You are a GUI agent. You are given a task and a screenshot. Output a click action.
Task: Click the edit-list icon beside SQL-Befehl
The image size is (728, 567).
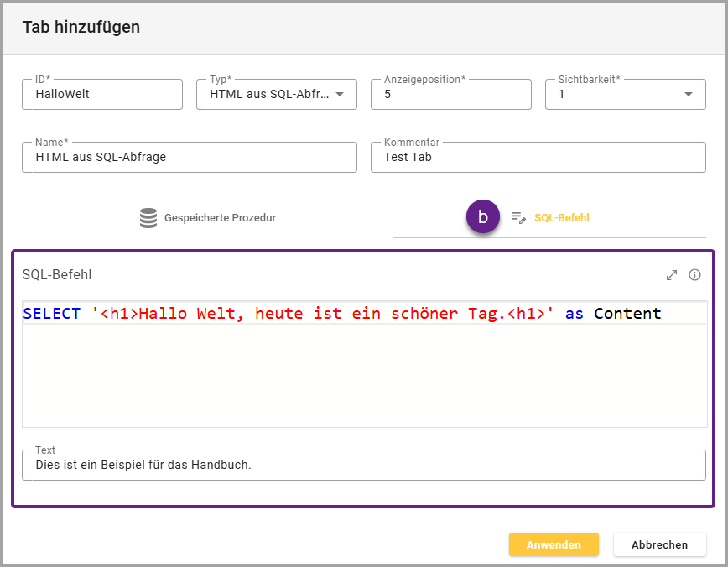click(518, 218)
